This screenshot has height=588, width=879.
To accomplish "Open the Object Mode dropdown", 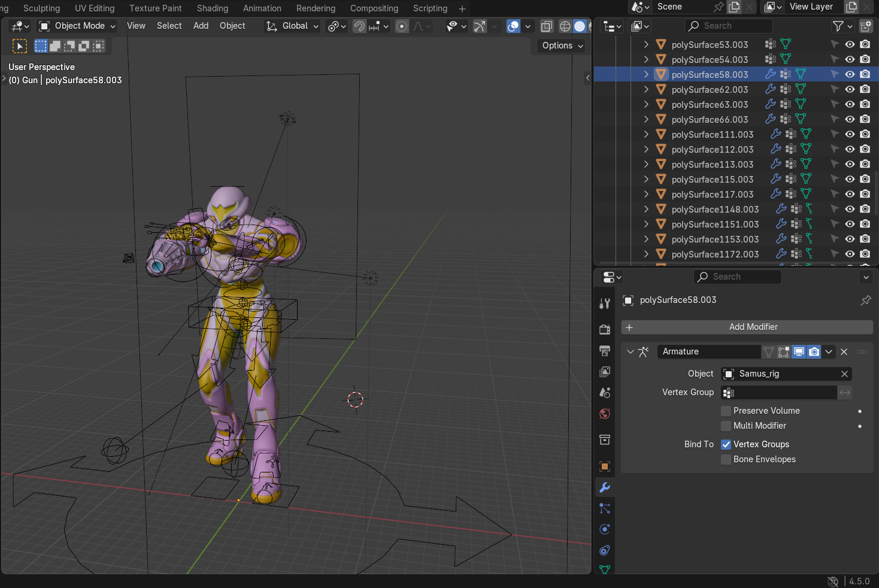I will pyautogui.click(x=77, y=26).
